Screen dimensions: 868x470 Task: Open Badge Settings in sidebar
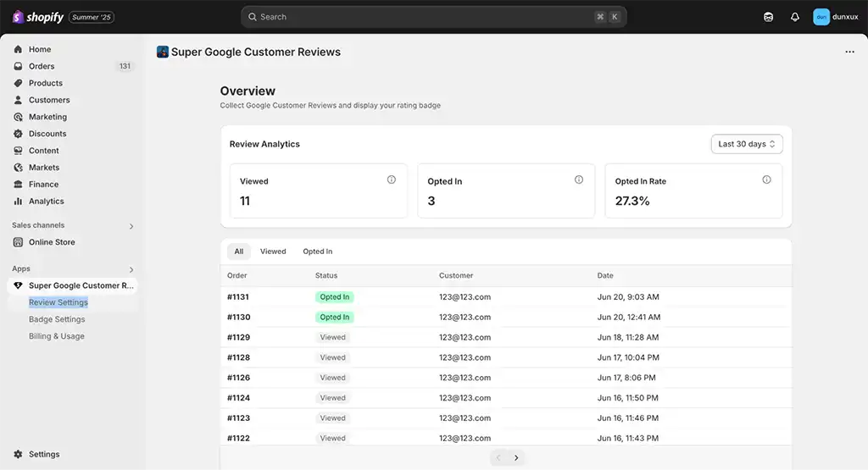[57, 319]
